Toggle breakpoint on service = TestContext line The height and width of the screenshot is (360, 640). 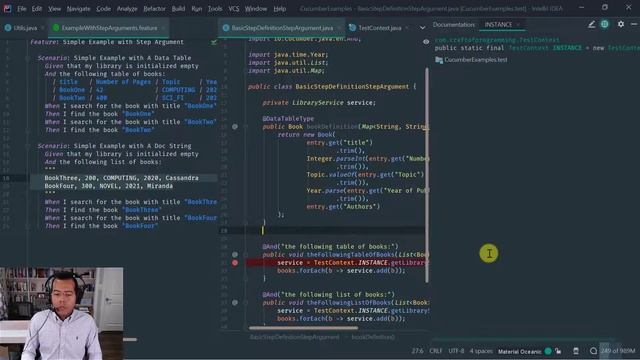[235, 262]
